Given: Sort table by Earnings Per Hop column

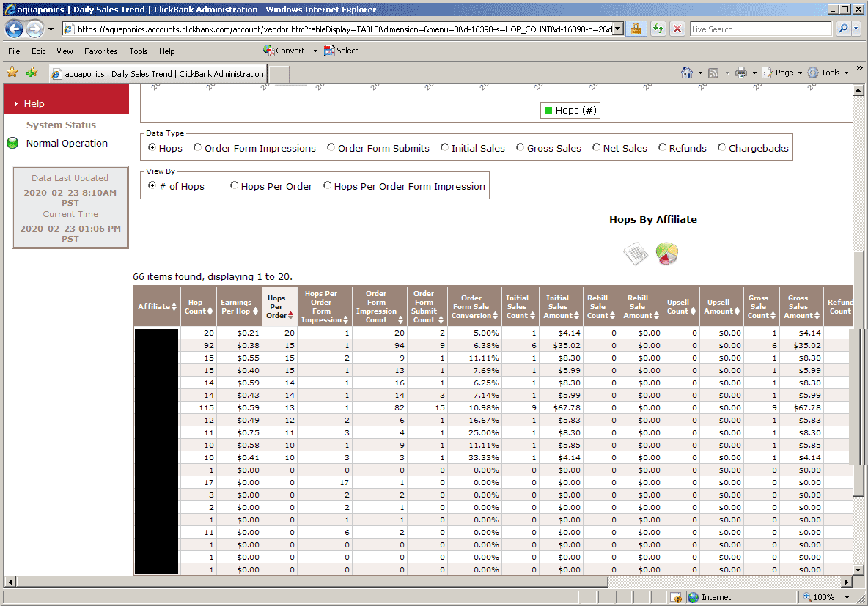Looking at the screenshot, I should coord(236,307).
